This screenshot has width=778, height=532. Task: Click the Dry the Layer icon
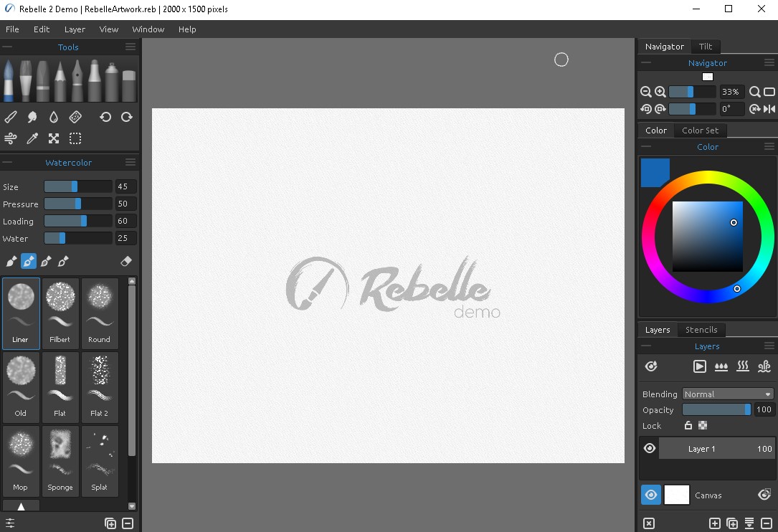pos(743,366)
